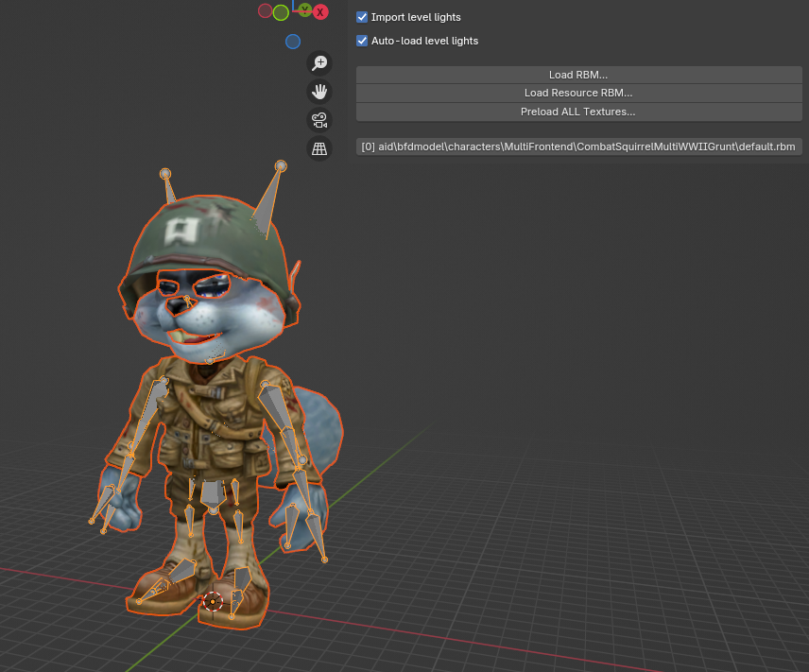Click the dark red negative X gizmo circle

[x=266, y=10]
